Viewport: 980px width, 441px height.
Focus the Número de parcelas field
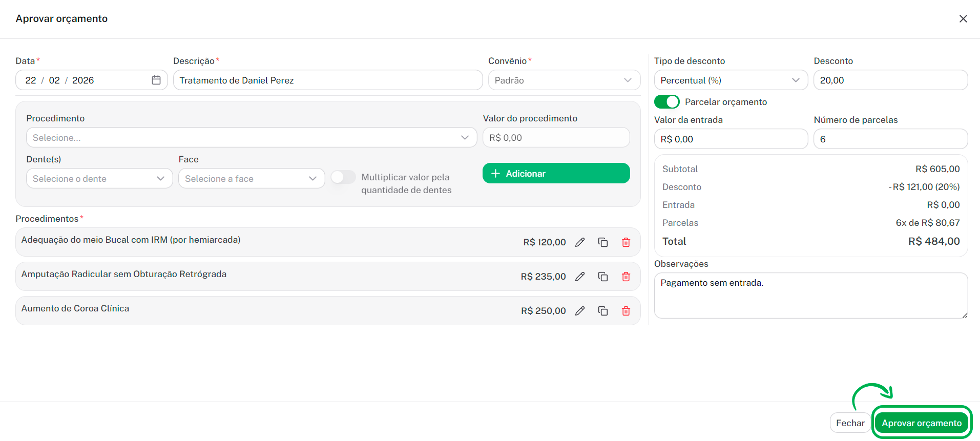pos(890,139)
